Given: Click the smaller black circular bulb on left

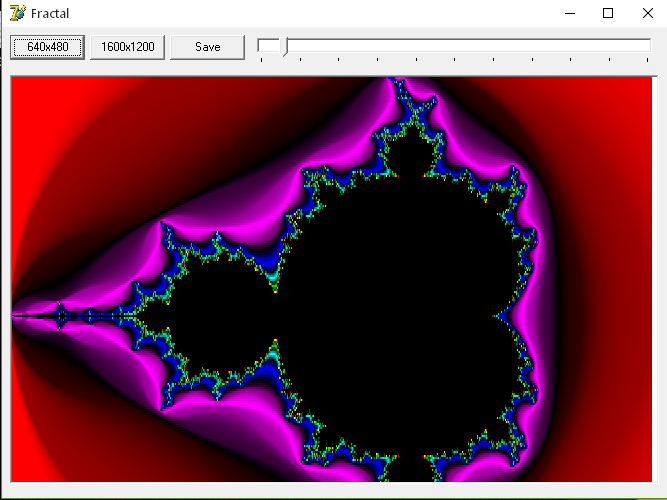Looking at the screenshot, I should pyautogui.click(x=215, y=317).
